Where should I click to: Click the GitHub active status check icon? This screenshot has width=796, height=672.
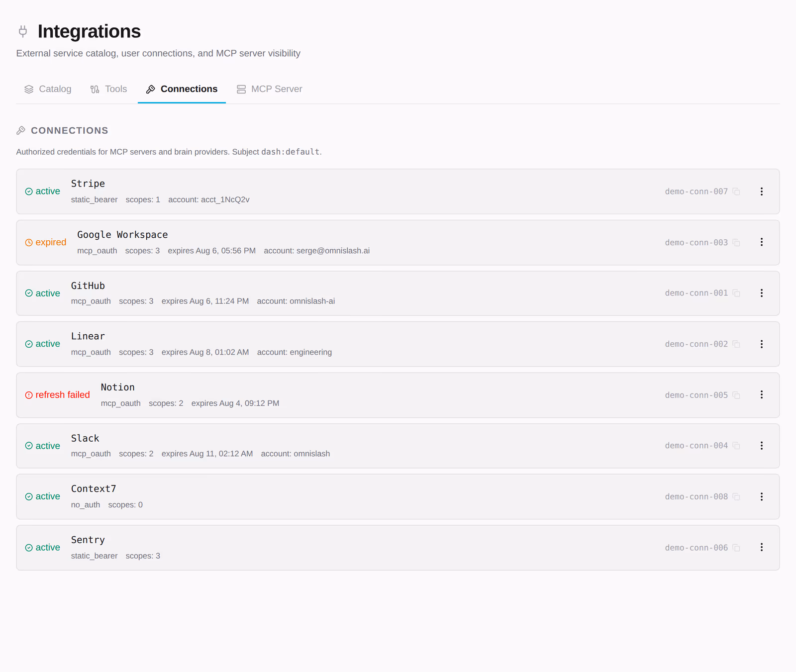coord(29,293)
